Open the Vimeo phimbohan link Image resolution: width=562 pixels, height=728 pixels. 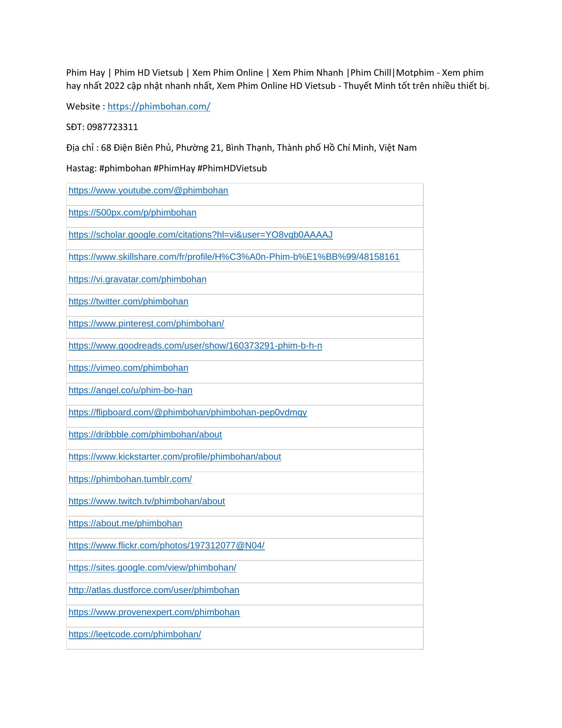coord(129,368)
